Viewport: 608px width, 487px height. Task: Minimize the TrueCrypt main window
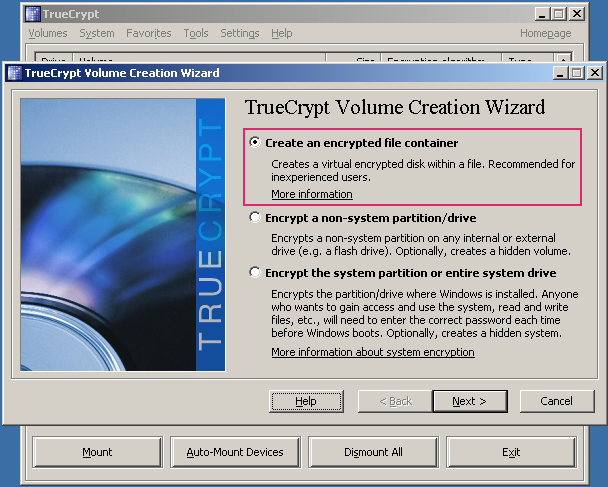[x=542, y=14]
